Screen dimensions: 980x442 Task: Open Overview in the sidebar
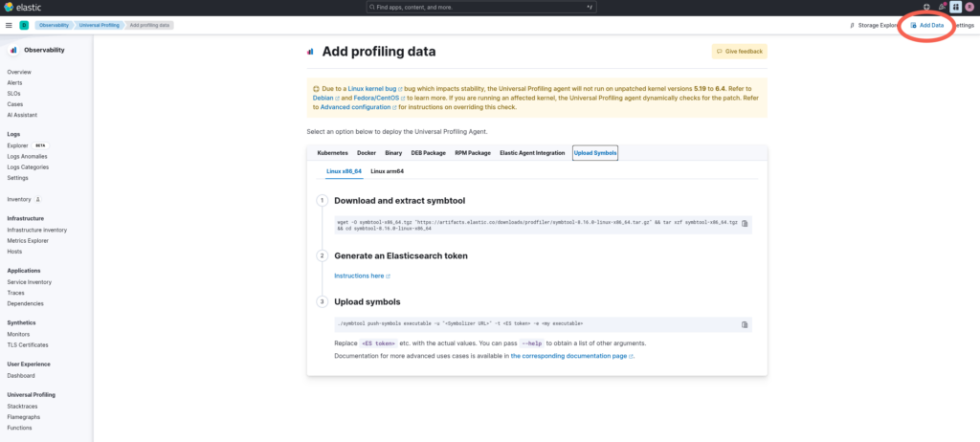[19, 72]
